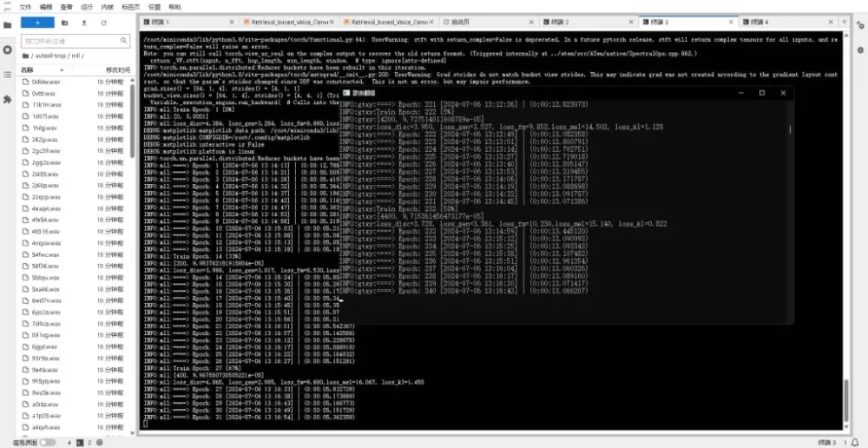Close the 终端 1 tab
This screenshot has width=868, height=448.
231,23
